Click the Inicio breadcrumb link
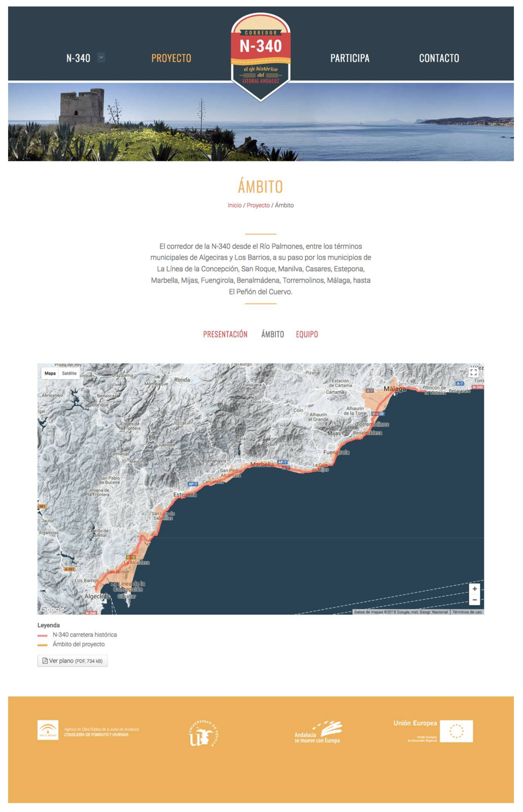 (234, 205)
